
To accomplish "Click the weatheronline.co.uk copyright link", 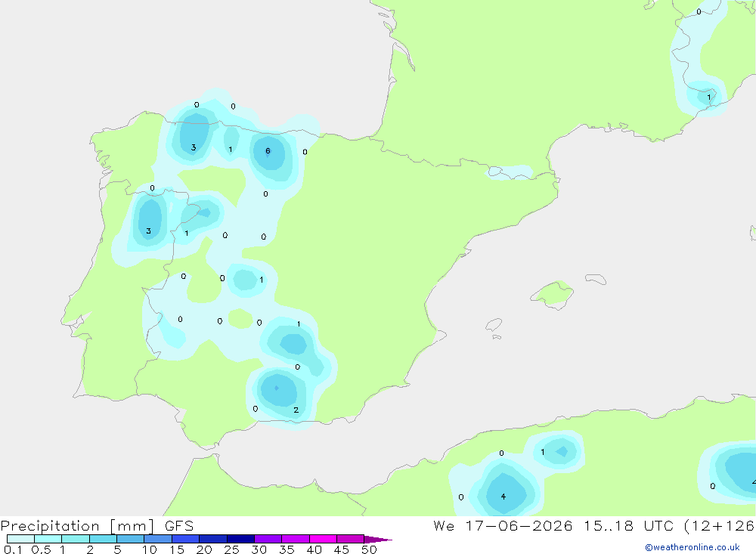I will point(692,547).
